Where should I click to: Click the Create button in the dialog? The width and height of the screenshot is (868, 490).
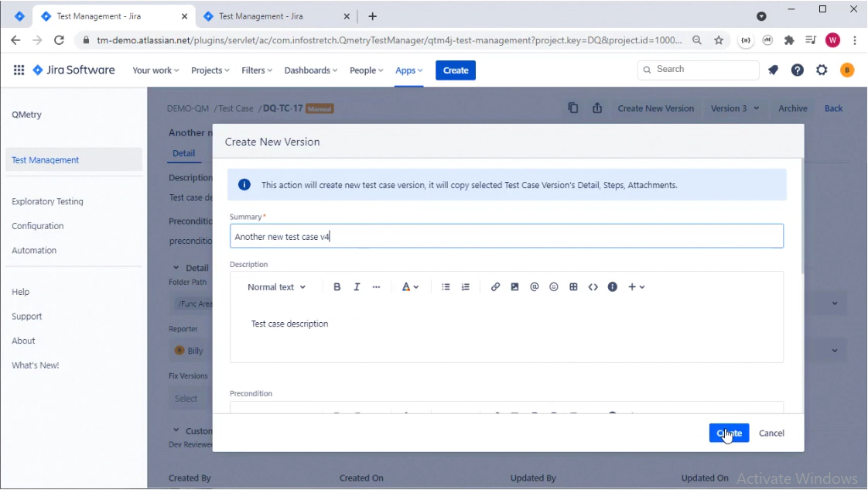[x=728, y=433]
